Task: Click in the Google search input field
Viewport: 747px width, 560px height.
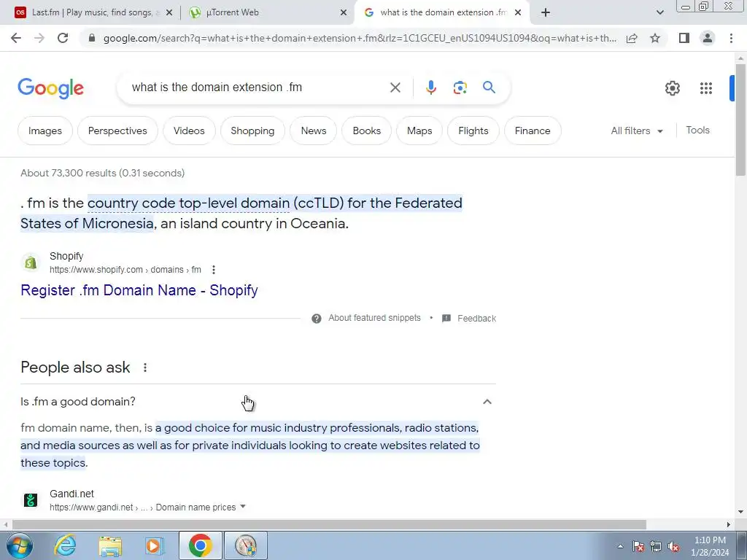Action: [258, 87]
